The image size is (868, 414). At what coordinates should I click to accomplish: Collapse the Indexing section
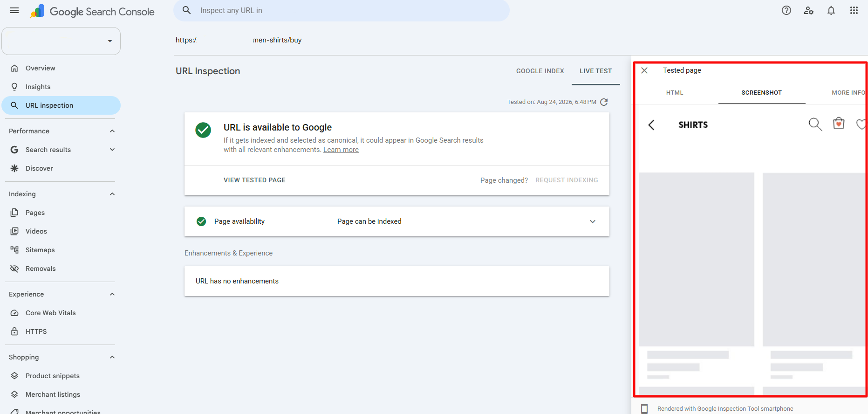112,194
